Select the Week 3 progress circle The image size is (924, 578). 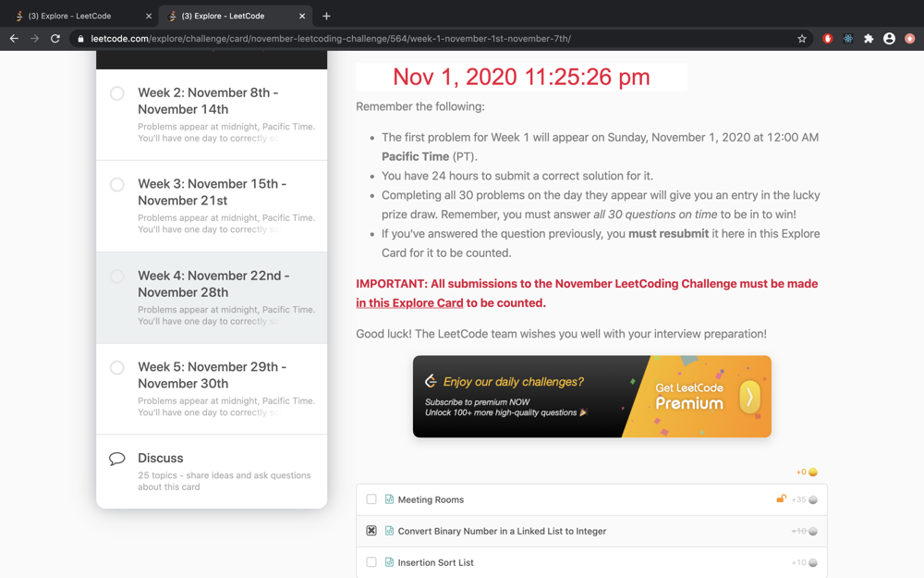[117, 185]
